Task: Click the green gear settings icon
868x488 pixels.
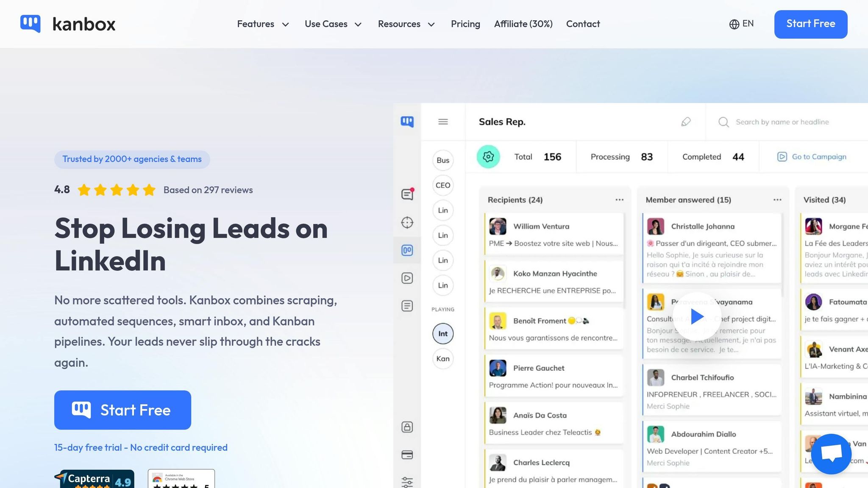Action: (488, 157)
